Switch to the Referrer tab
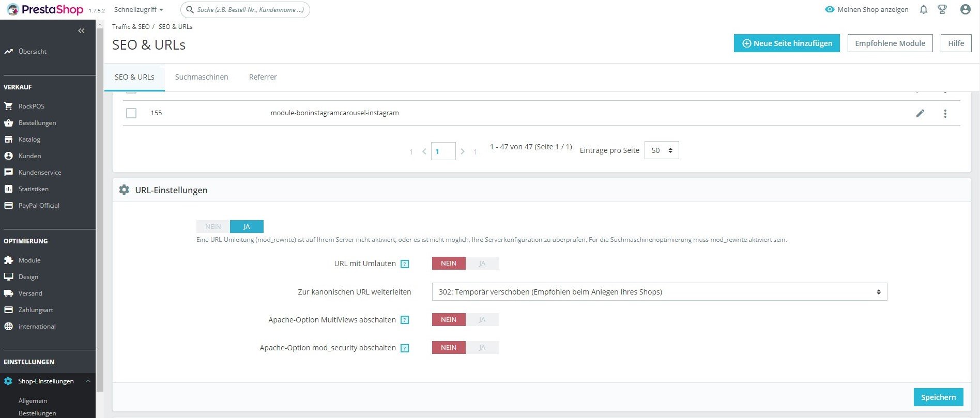Screen dimensions: 980x418 pyautogui.click(x=263, y=77)
